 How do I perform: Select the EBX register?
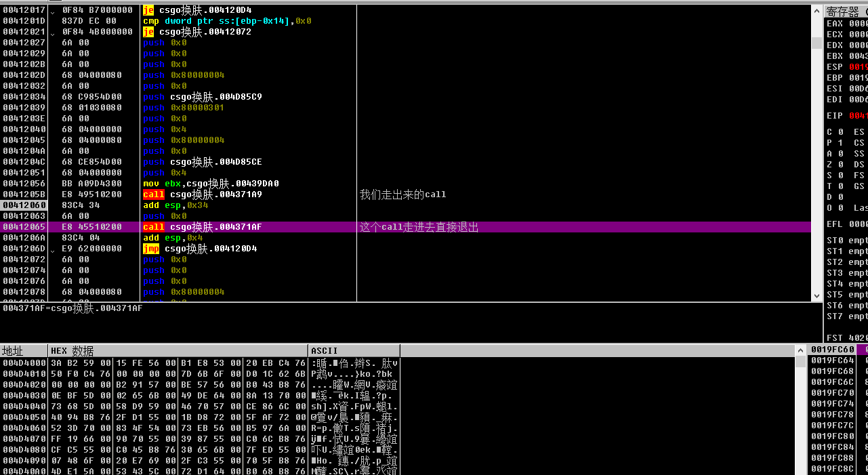pyautogui.click(x=847, y=56)
